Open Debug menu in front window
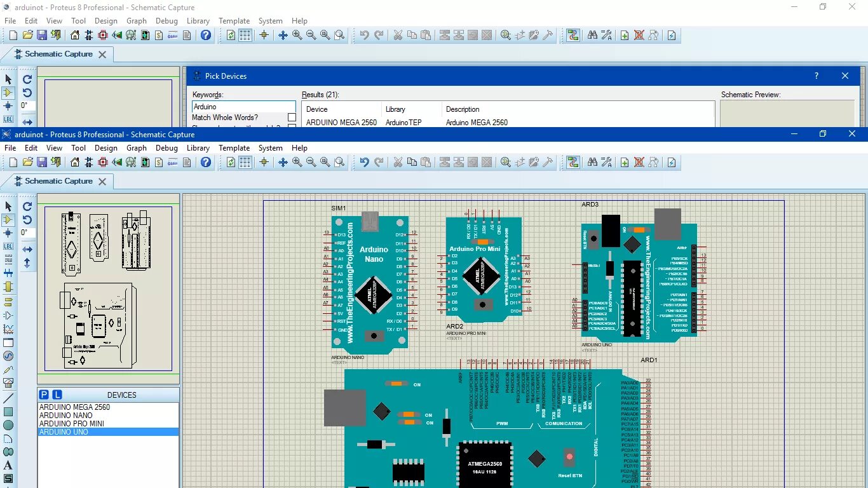Image resolution: width=868 pixels, height=488 pixels. point(166,148)
